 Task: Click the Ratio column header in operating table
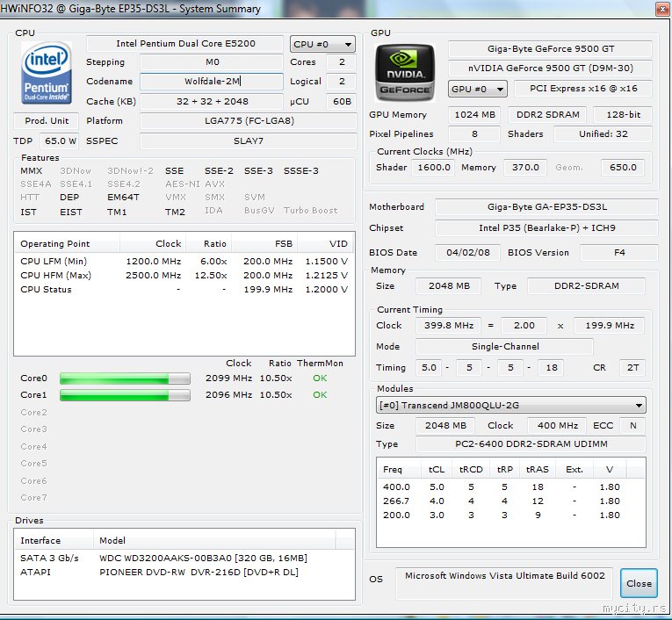tap(209, 244)
